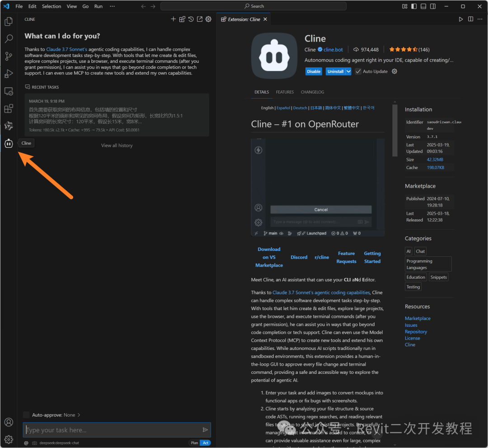Image resolution: width=488 pixels, height=448 pixels.
Task: Switch to the CHANGELOG tab
Action: click(313, 92)
